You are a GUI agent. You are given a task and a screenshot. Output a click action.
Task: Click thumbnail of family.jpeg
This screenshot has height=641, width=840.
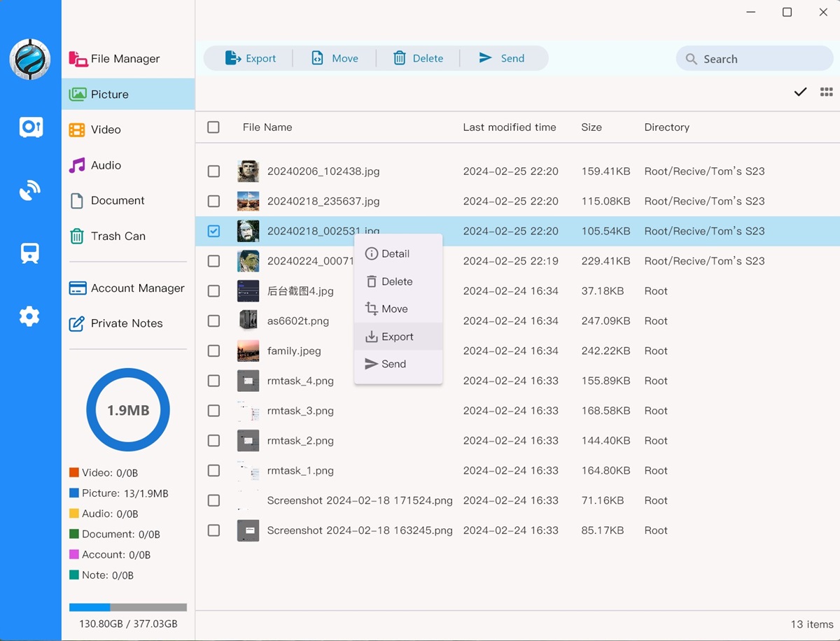[x=248, y=351]
